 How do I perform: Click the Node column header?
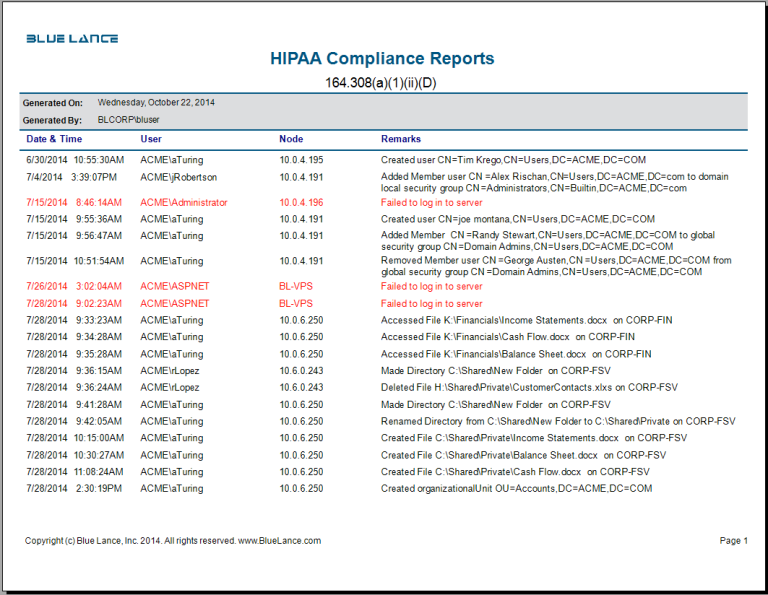(291, 139)
